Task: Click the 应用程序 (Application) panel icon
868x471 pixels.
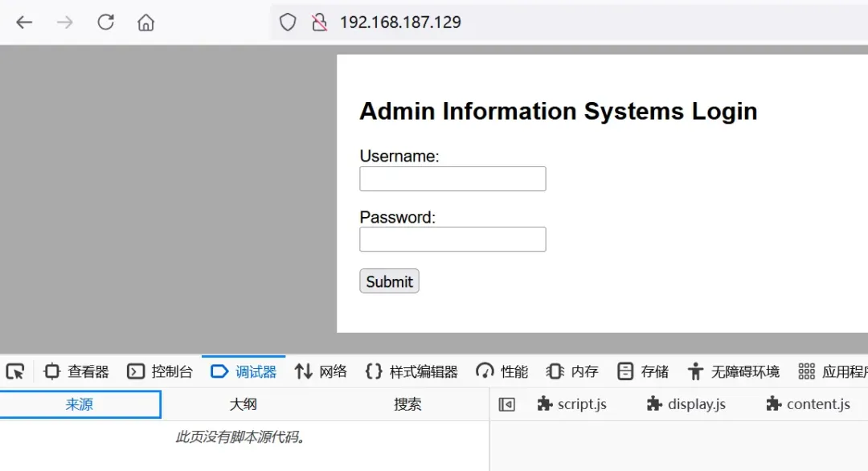Action: [x=832, y=371]
